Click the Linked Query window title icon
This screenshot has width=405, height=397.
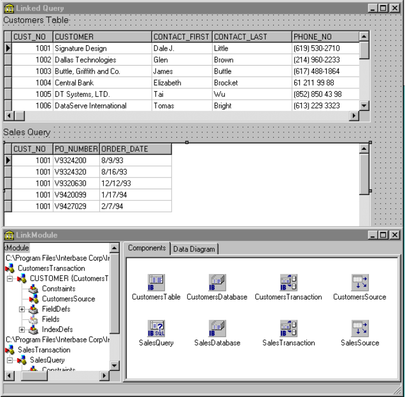pyautogui.click(x=9, y=8)
